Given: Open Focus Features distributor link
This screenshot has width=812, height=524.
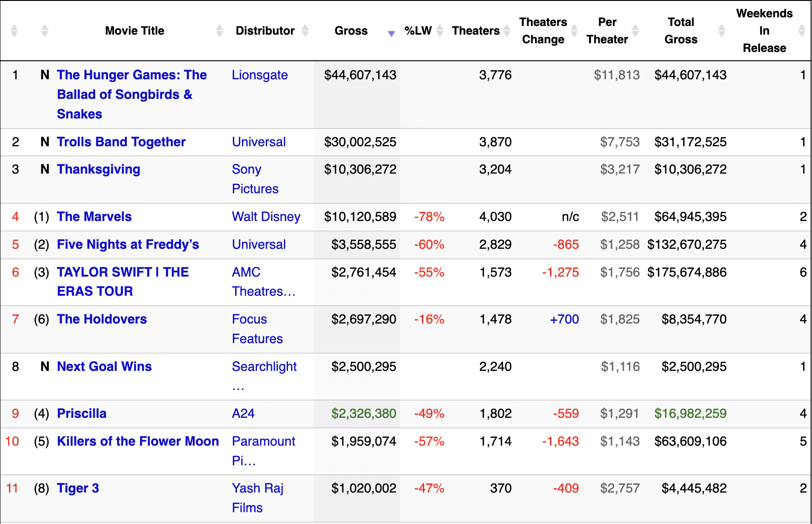Looking at the screenshot, I should tap(257, 329).
